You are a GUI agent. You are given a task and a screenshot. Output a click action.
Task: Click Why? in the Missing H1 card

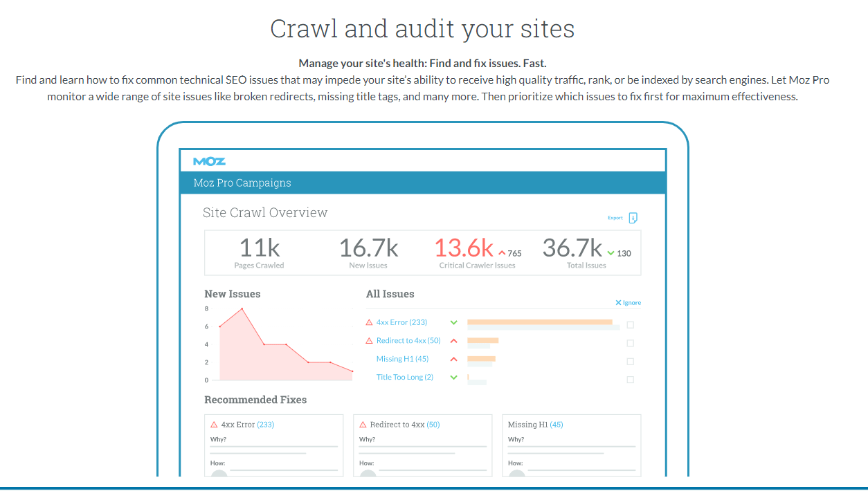[x=516, y=440]
